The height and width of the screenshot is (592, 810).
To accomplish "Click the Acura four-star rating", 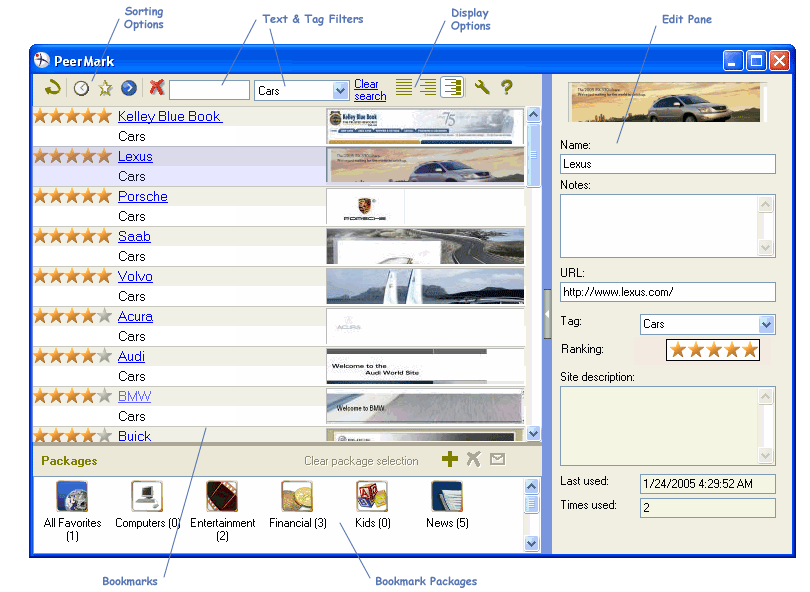I will [x=72, y=316].
